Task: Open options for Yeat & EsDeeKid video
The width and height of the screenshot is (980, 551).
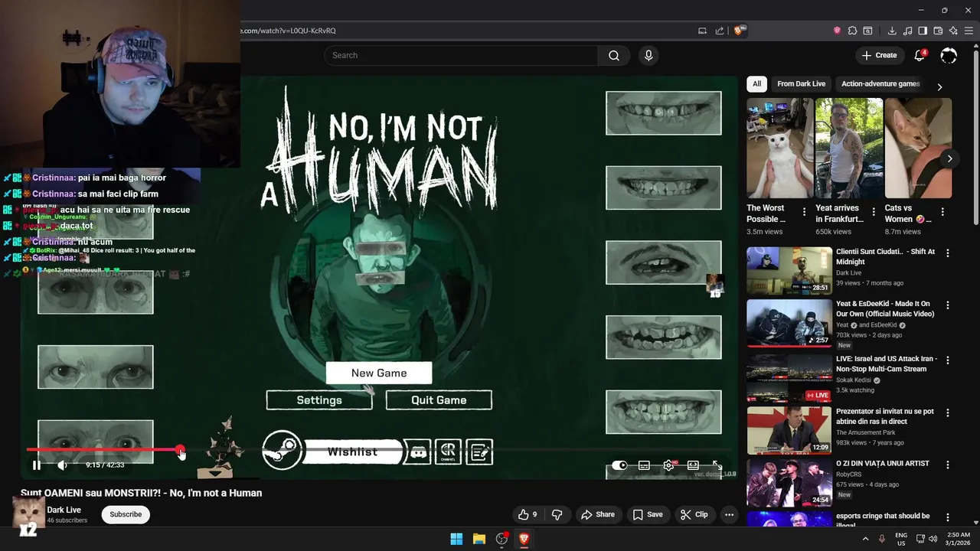Action: (948, 305)
